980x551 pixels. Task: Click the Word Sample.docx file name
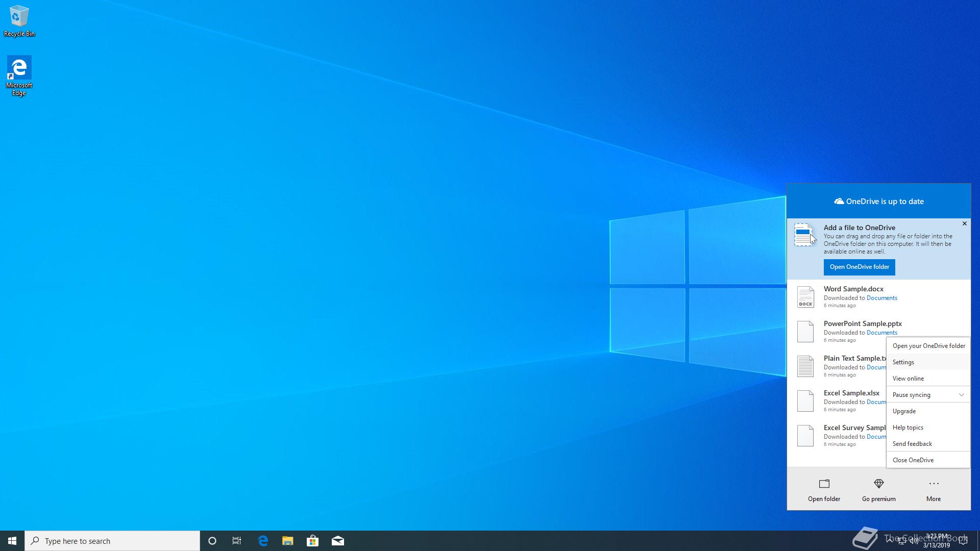[853, 289]
